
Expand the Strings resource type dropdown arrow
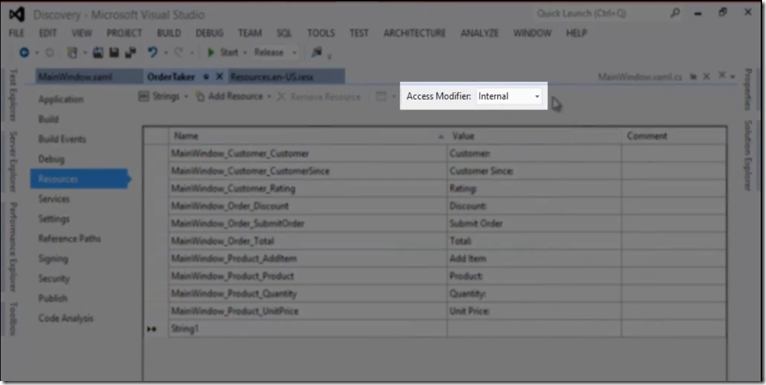[x=186, y=97]
